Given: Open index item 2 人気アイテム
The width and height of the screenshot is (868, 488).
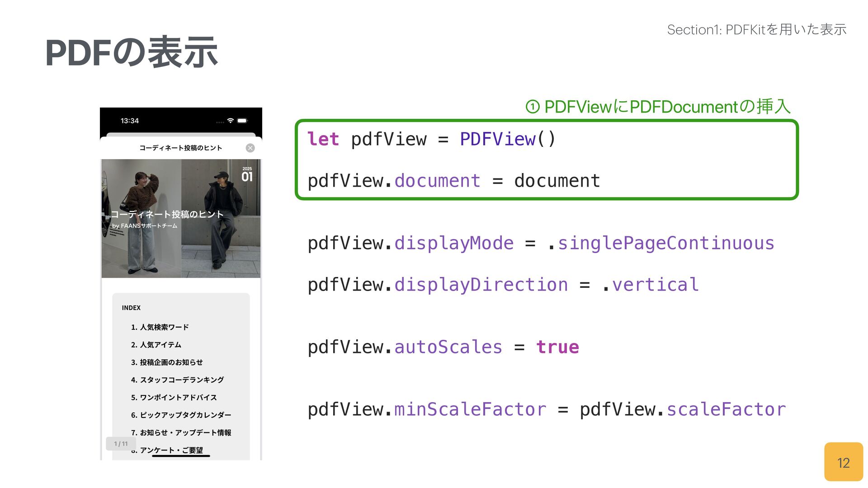Looking at the screenshot, I should [156, 345].
